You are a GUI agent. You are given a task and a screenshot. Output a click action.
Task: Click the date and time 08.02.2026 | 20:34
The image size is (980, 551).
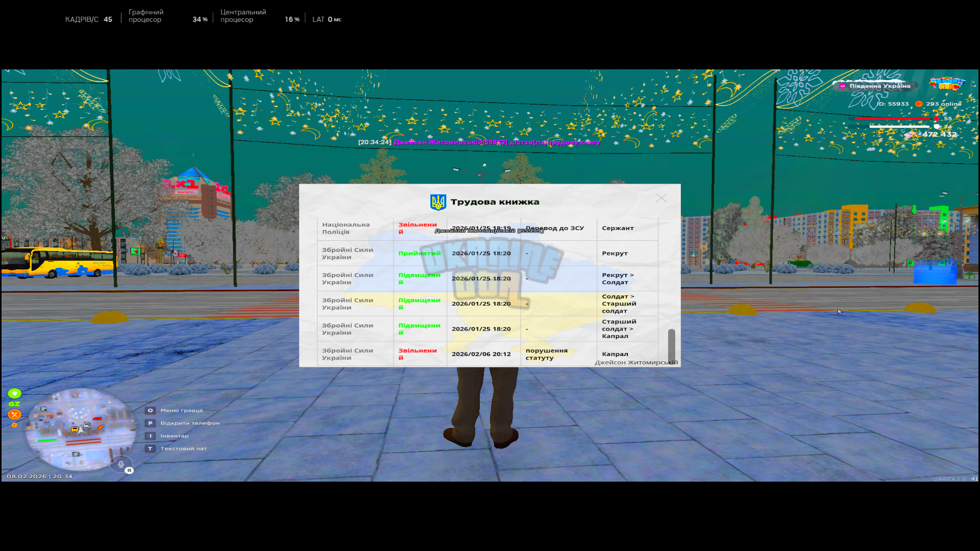click(x=39, y=476)
